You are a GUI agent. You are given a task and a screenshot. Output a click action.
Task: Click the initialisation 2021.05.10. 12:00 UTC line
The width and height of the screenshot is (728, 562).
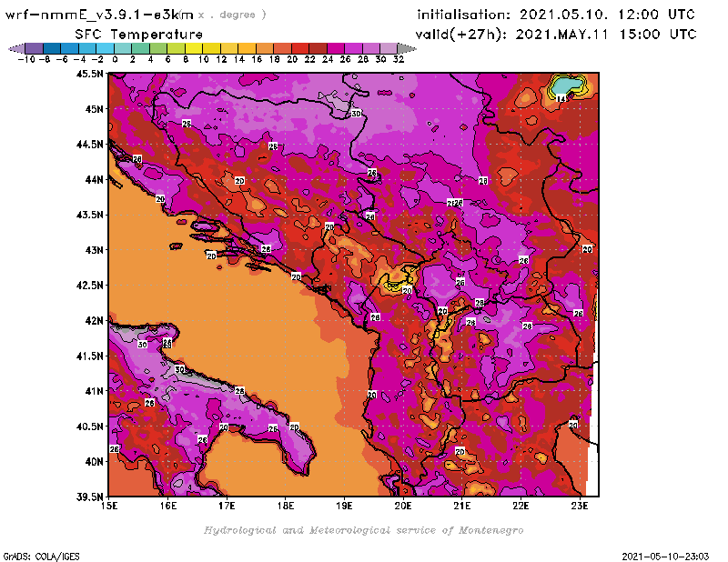(x=556, y=15)
